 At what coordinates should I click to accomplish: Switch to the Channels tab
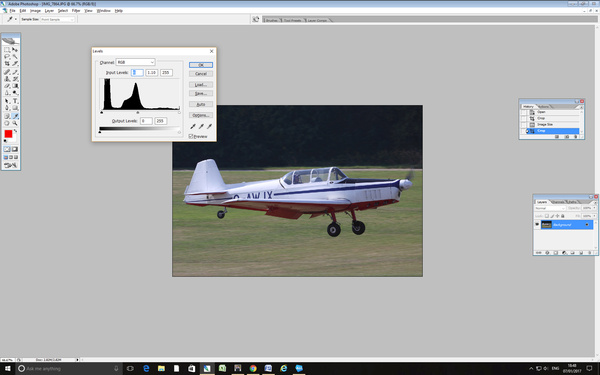point(558,202)
